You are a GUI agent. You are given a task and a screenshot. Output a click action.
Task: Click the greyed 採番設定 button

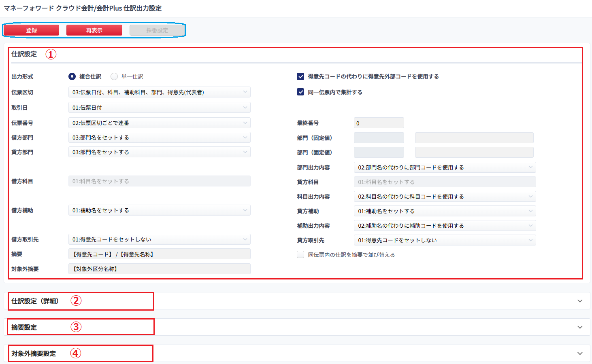pos(157,30)
